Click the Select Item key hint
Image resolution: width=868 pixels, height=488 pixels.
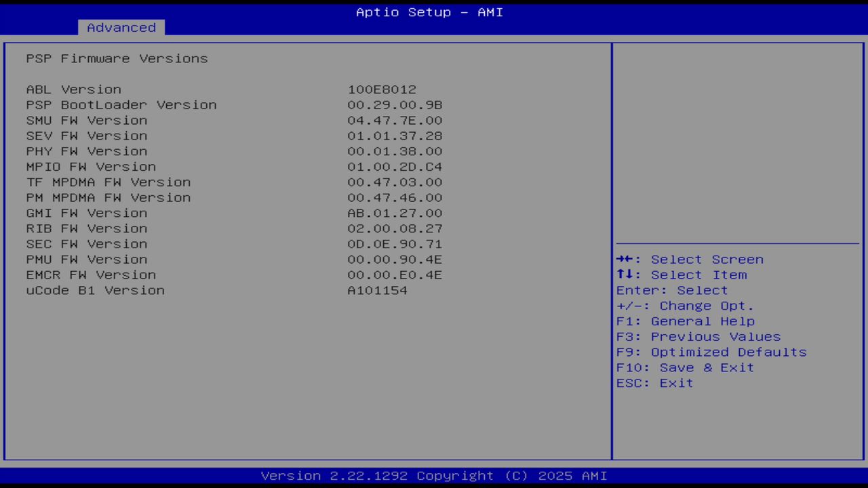coord(682,275)
